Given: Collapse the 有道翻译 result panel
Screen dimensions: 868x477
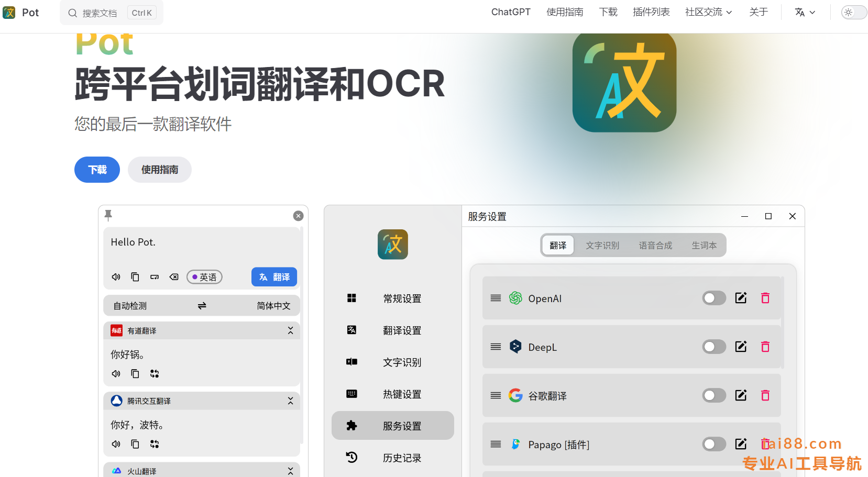Looking at the screenshot, I should [x=290, y=330].
